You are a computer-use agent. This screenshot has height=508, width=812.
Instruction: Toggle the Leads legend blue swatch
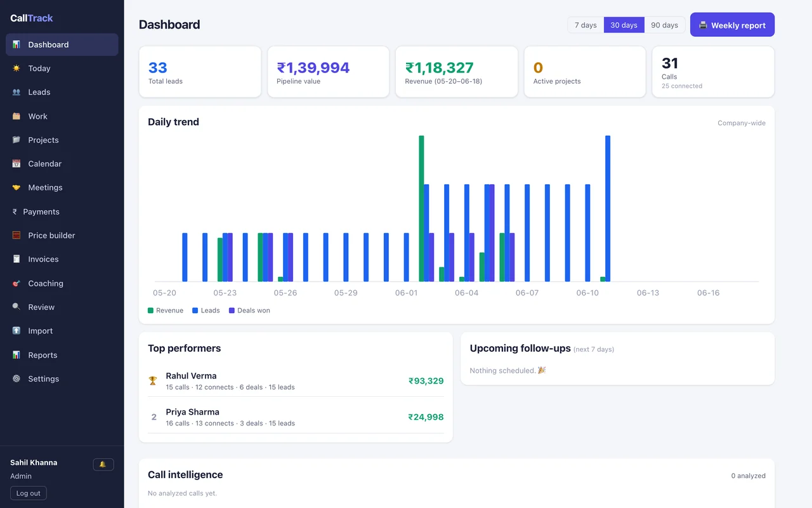coord(195,311)
